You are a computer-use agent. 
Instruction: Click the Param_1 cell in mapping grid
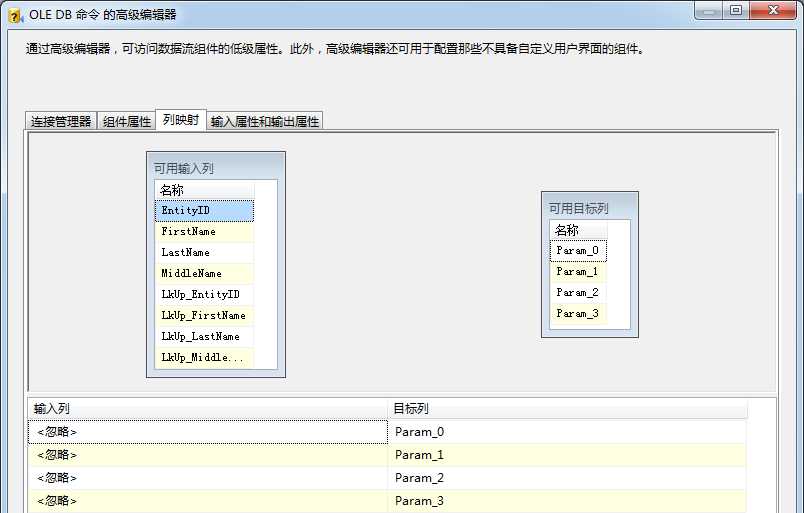point(567,455)
